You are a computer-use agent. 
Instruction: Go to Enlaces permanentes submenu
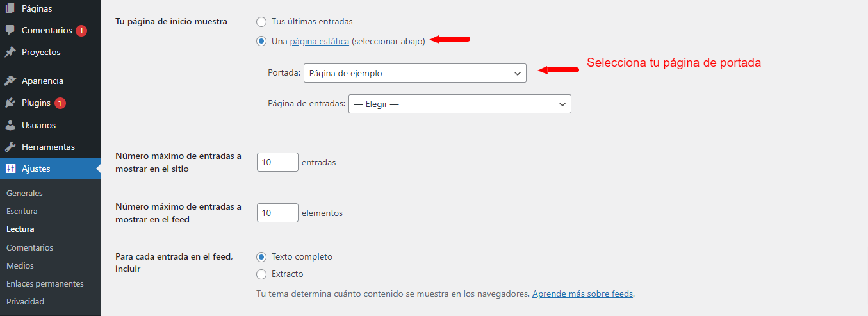point(45,283)
